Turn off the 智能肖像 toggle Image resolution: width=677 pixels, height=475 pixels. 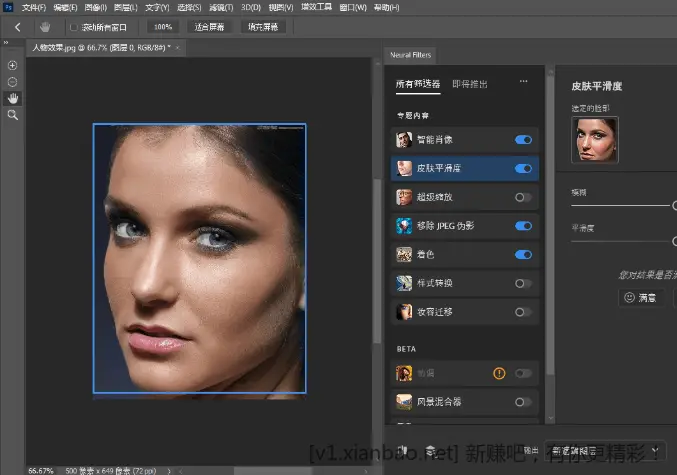tap(523, 140)
